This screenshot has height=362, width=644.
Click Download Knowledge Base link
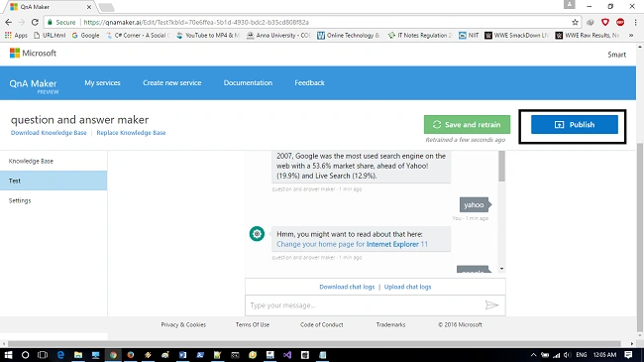pyautogui.click(x=49, y=133)
